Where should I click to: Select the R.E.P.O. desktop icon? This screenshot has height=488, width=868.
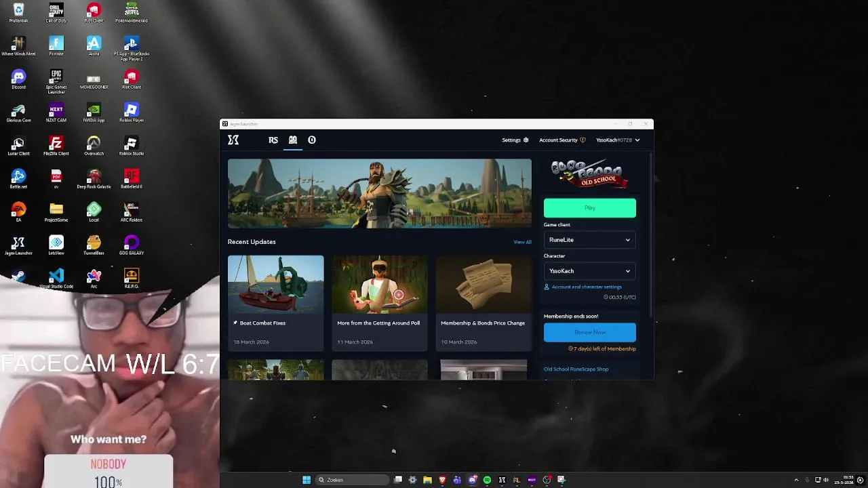click(132, 279)
